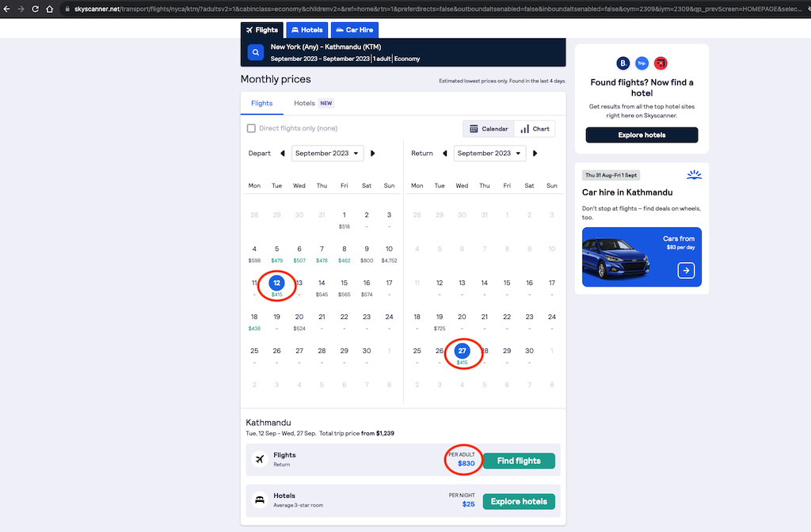Click the search magnifier icon in the trip summary bar
Image resolution: width=811 pixels, height=532 pixels.
[x=253, y=52]
